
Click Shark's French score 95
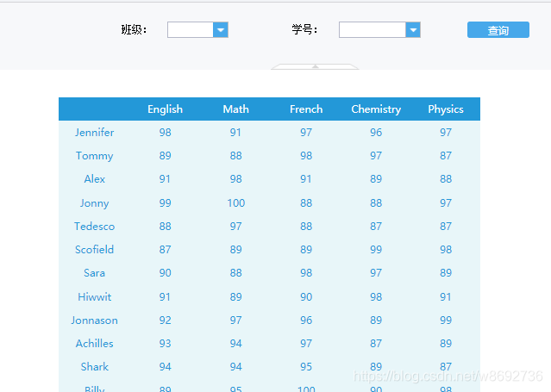[x=306, y=367]
